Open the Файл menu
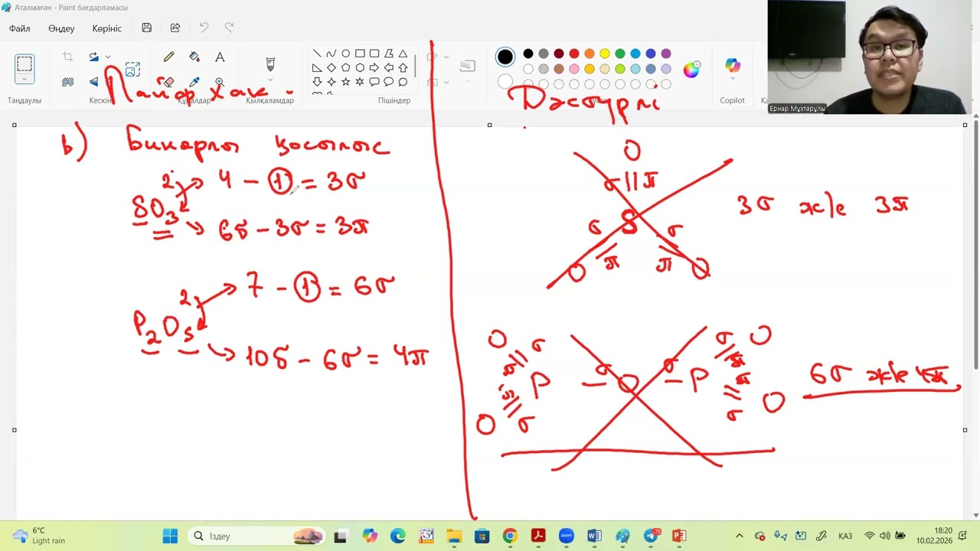This screenshot has width=980, height=551. (x=20, y=28)
